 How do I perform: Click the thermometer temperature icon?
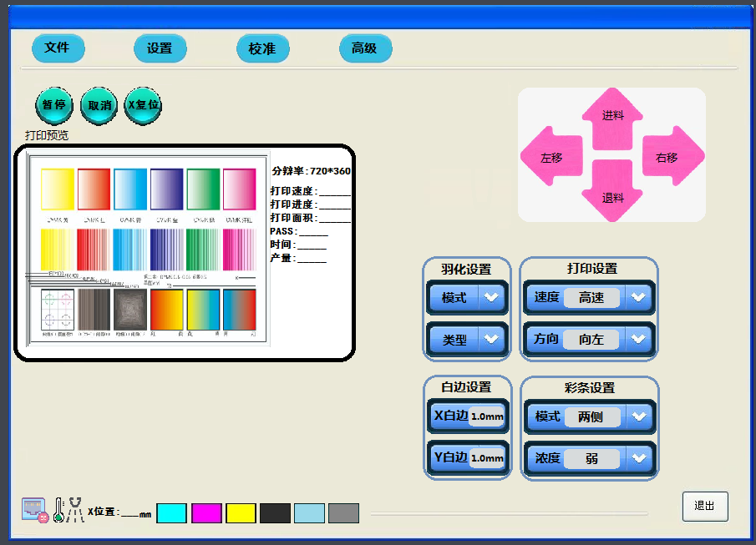pyautogui.click(x=58, y=510)
